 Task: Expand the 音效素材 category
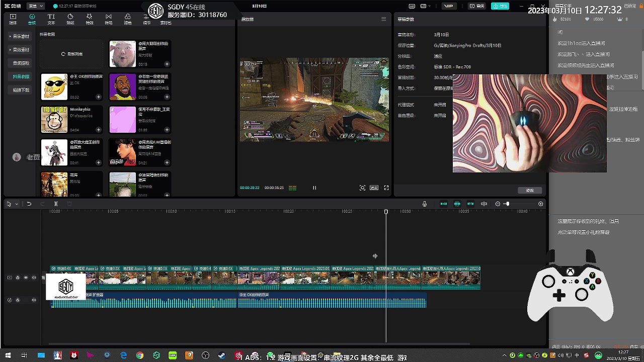click(x=20, y=50)
